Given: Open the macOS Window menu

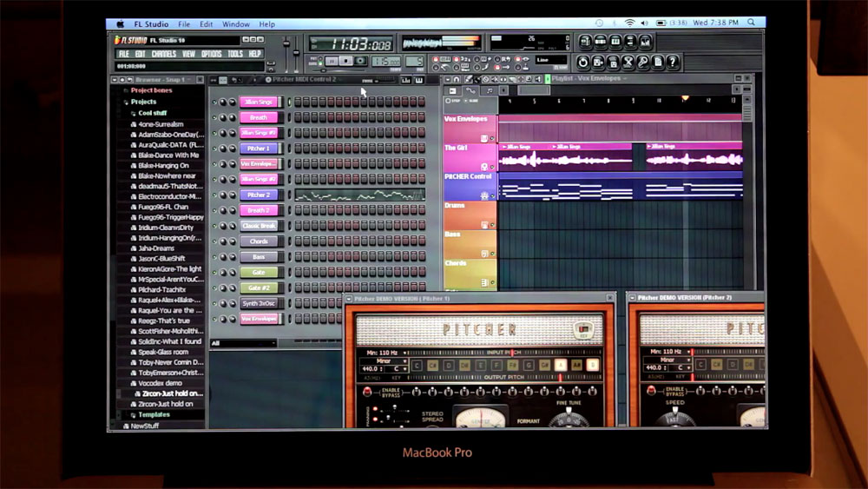Looking at the screenshot, I should pyautogui.click(x=236, y=24).
